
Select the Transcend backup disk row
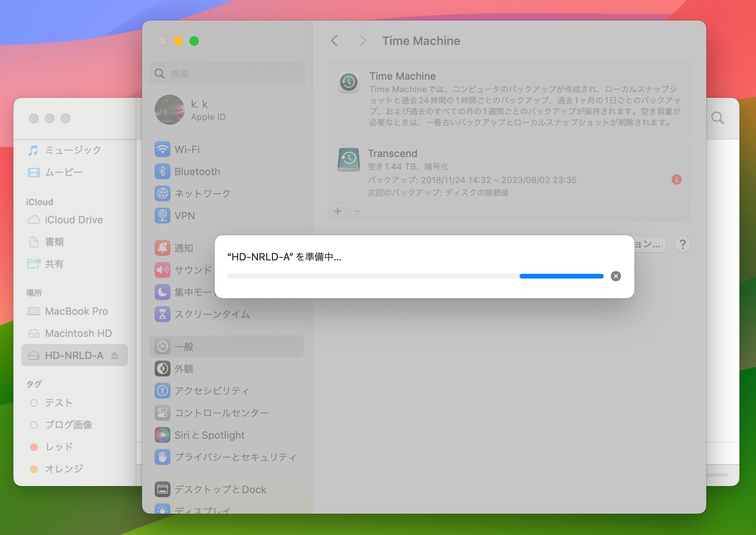click(x=509, y=173)
